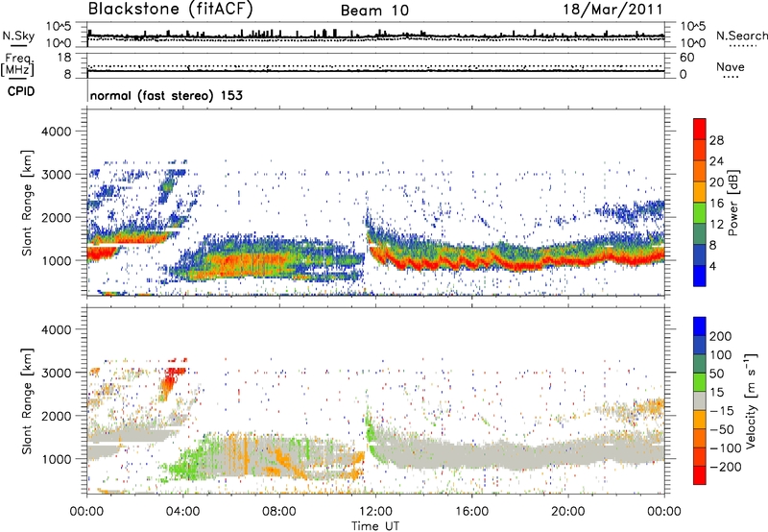Select the "Freq. [MHz]" axis label
768x532 pixels.
(x=17, y=65)
